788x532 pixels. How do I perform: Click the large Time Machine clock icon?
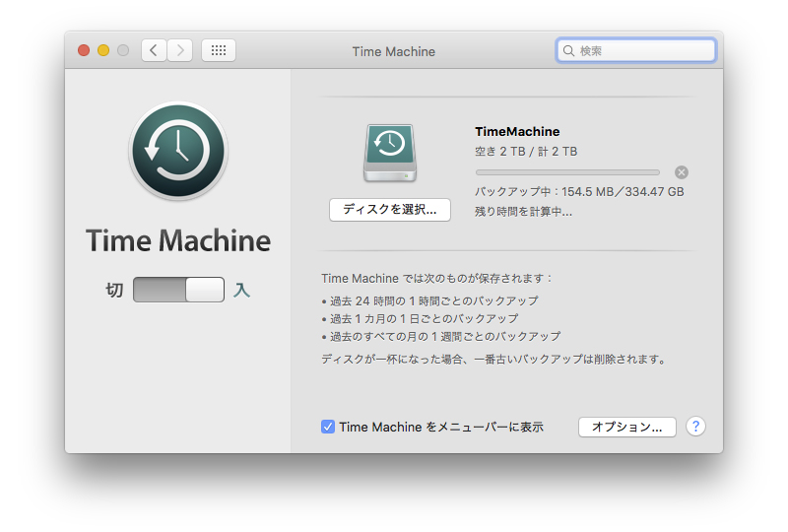[178, 151]
